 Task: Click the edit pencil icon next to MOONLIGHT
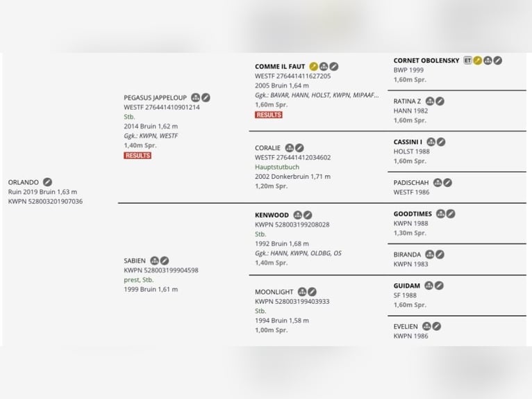[312, 292]
